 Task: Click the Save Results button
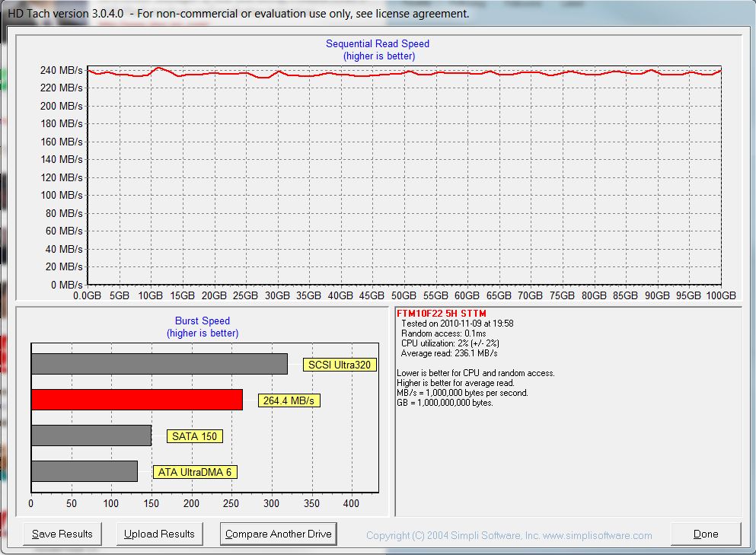[62, 534]
